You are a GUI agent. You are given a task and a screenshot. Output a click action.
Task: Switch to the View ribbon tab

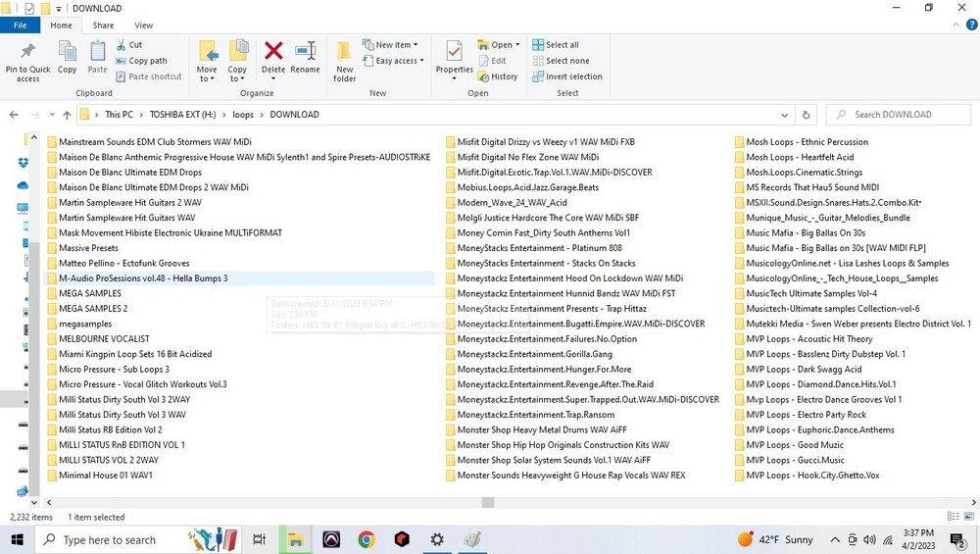[x=144, y=25]
